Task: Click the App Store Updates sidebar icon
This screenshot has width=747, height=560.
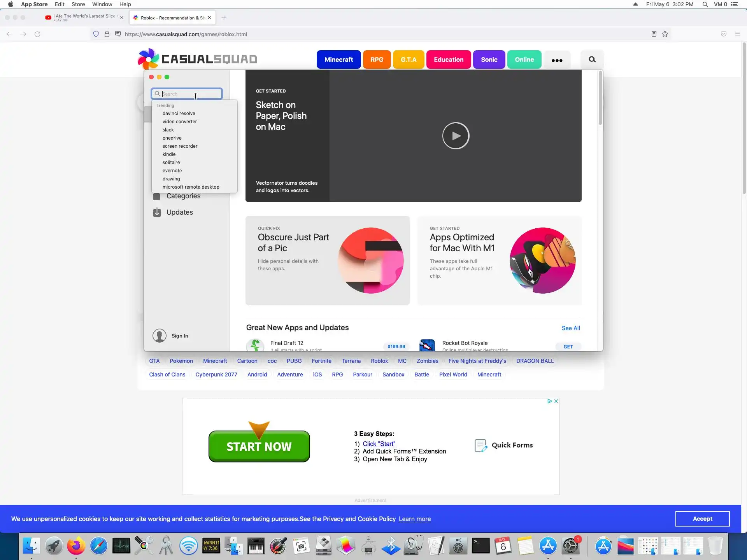Action: (x=157, y=212)
